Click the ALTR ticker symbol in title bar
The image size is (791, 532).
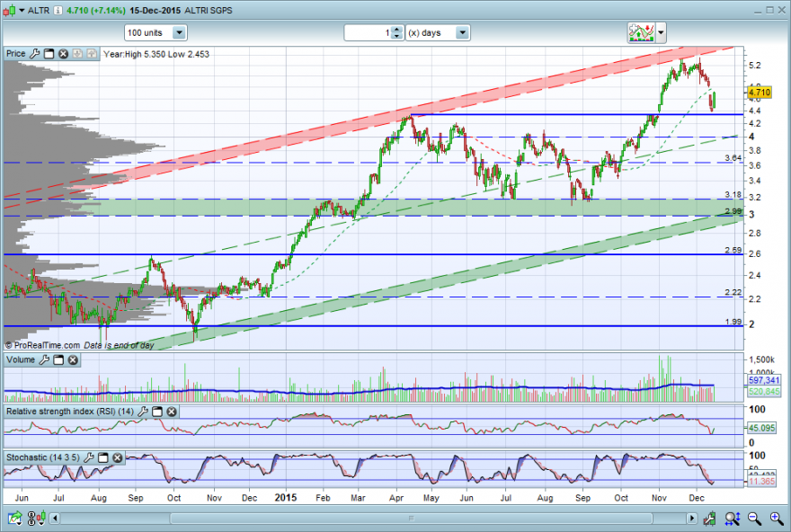pos(39,11)
